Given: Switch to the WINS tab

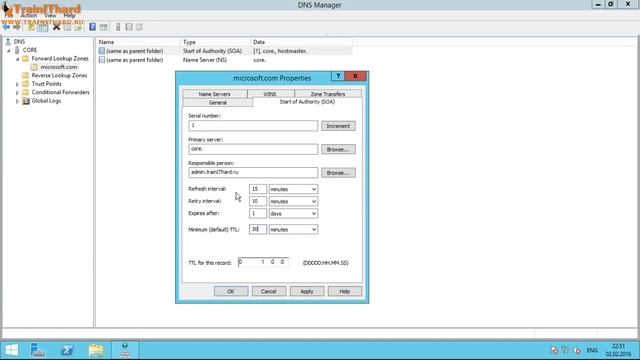Looking at the screenshot, I should [270, 94].
